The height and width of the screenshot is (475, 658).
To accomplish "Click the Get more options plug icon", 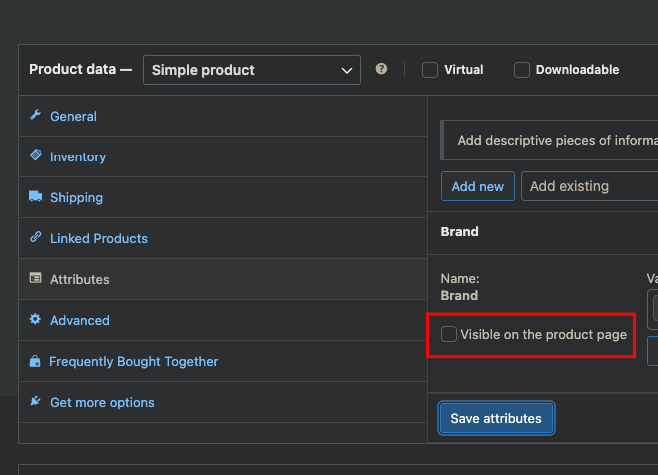I will [36, 401].
